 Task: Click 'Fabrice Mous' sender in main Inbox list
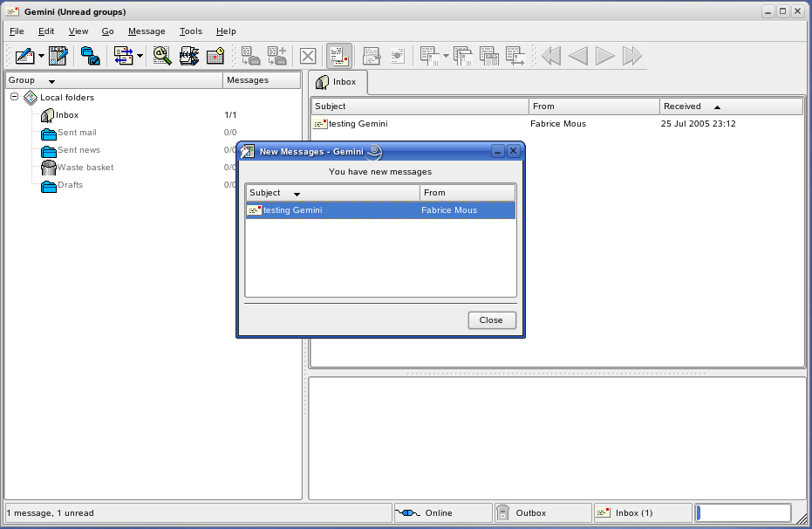(558, 124)
